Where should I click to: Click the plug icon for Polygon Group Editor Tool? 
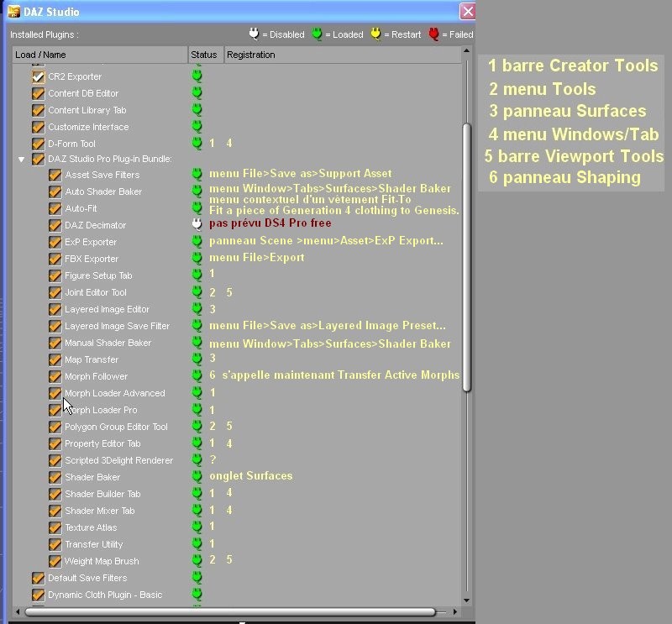point(197,427)
